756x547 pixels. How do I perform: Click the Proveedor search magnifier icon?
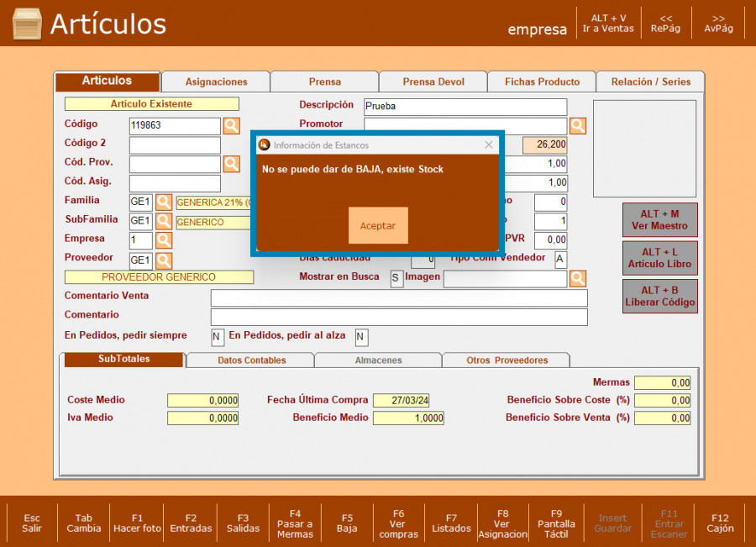(x=164, y=260)
